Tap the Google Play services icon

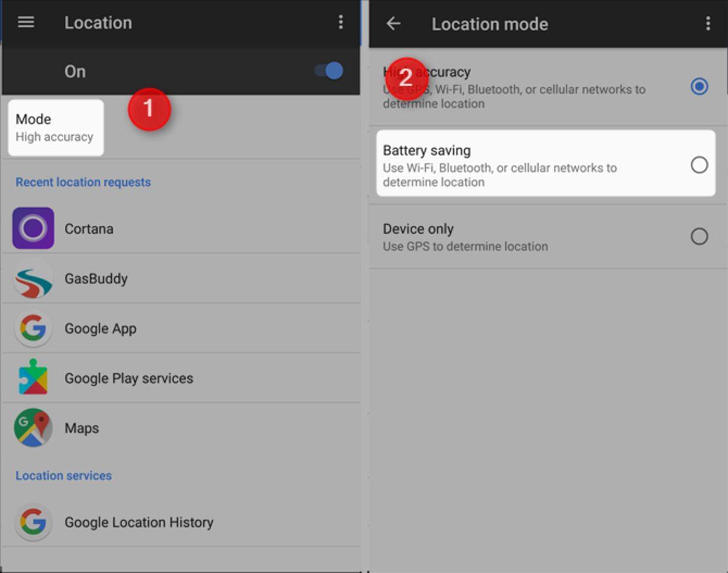(33, 378)
